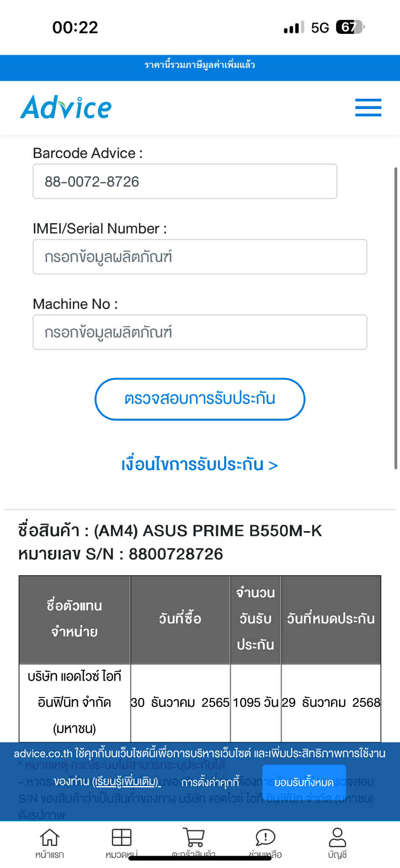Click the Barcode Advice input field
400x868 pixels.
(185, 181)
